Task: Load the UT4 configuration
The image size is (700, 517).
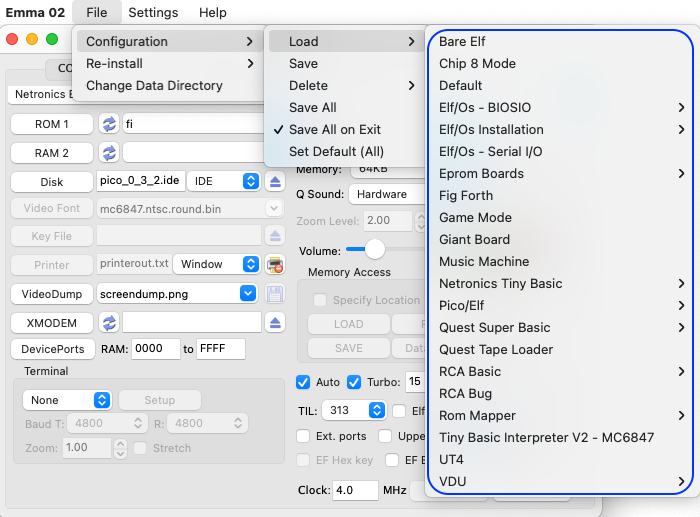Action: (561, 459)
